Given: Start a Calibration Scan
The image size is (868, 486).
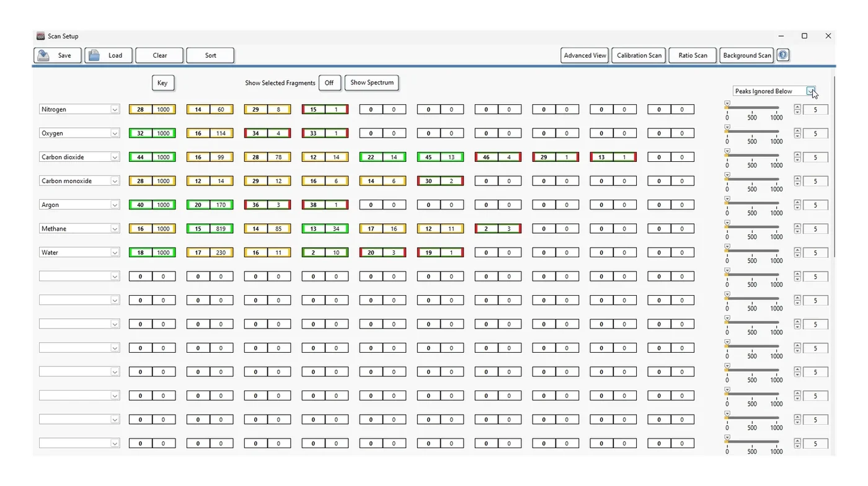Looking at the screenshot, I should [x=639, y=55].
